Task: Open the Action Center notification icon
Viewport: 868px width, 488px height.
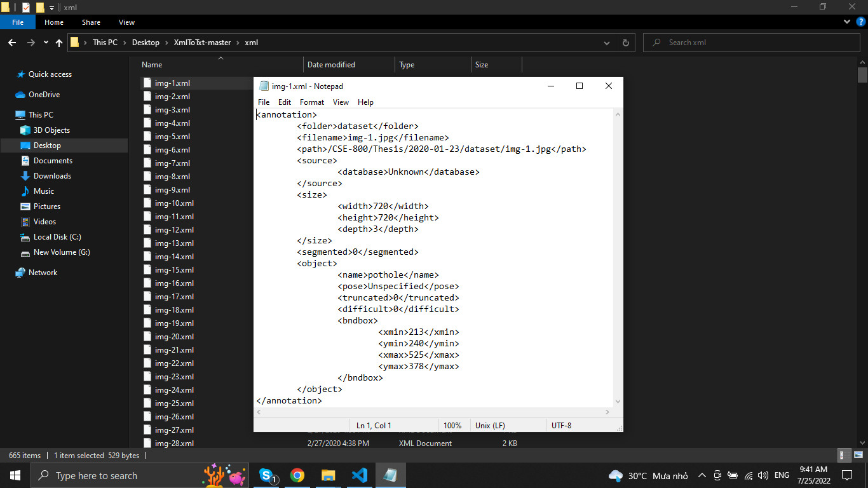Action: 847,475
